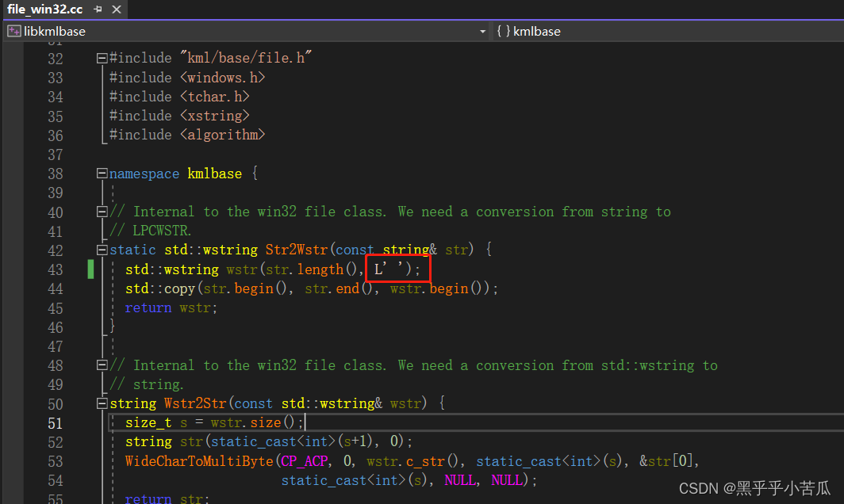844x504 pixels.
Task: Open the libkmlbase member dropdown
Action: [482, 31]
